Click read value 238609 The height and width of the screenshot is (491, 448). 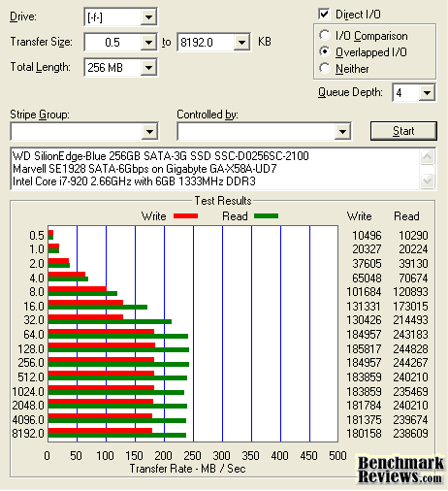[410, 434]
